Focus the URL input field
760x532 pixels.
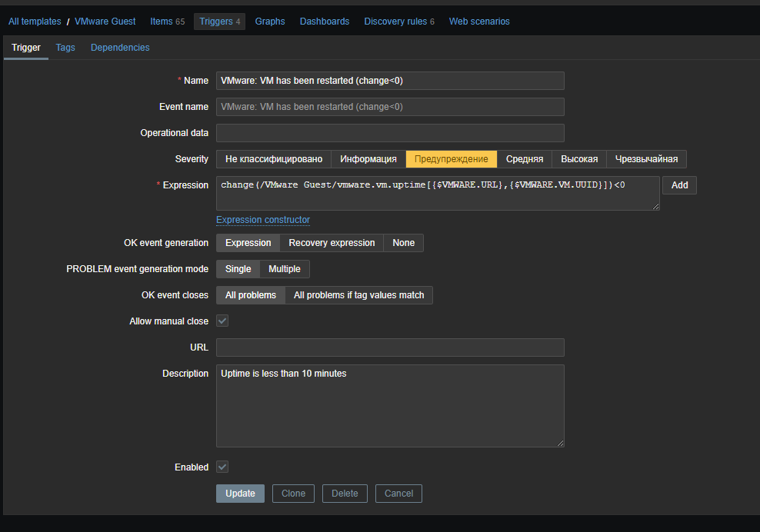[x=390, y=347]
